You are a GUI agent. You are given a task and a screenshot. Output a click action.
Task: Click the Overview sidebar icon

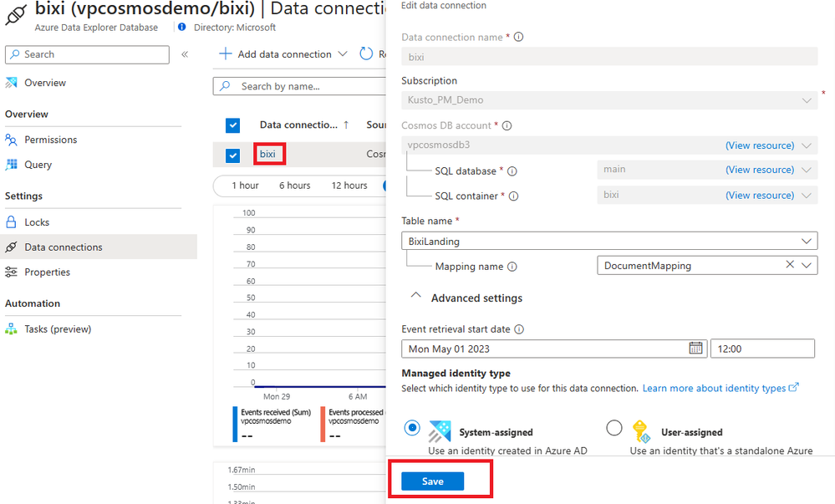[11, 83]
